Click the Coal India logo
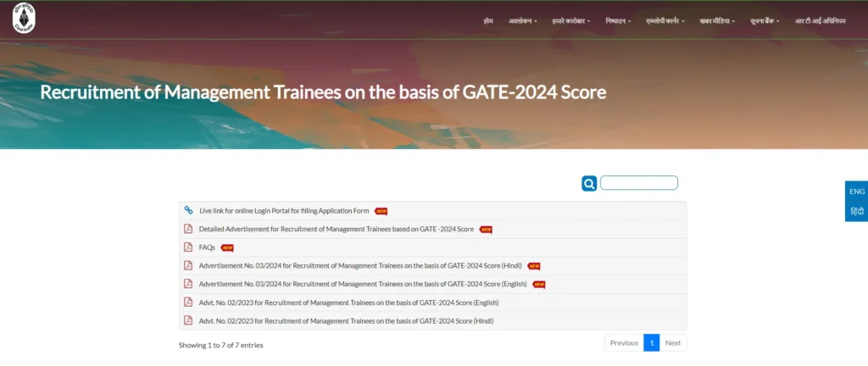 coord(25,19)
